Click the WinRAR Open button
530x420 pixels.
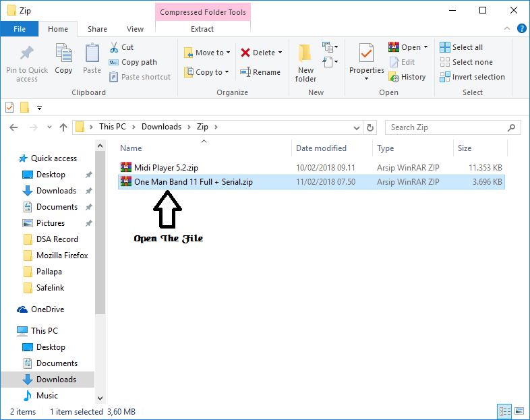(405, 47)
